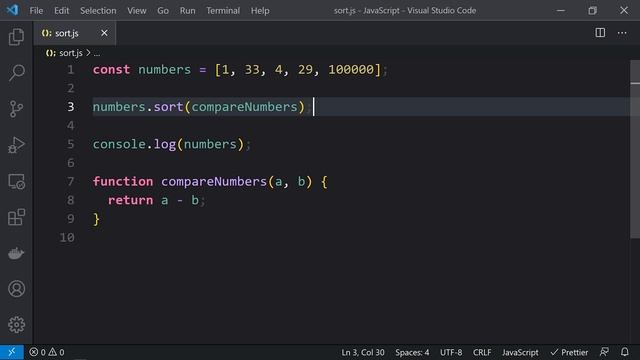Click console on line 5
The height and width of the screenshot is (360, 640).
click(x=119, y=144)
